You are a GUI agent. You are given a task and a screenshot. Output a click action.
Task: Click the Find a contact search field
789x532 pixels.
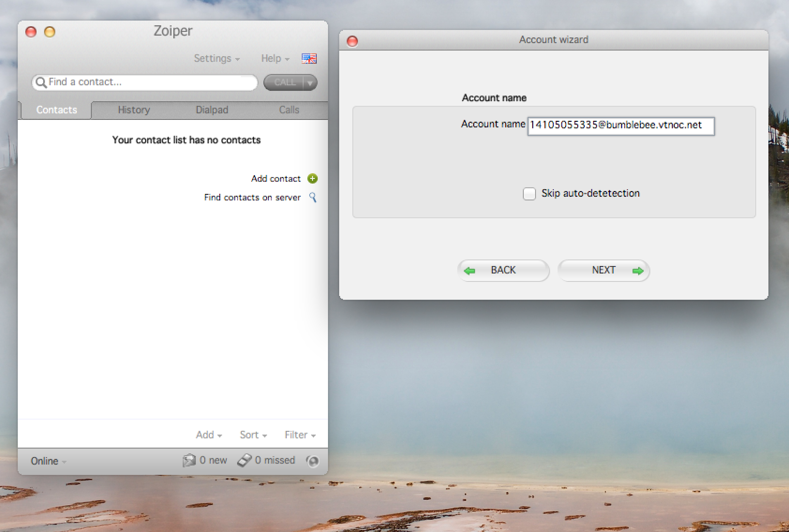[x=145, y=82]
